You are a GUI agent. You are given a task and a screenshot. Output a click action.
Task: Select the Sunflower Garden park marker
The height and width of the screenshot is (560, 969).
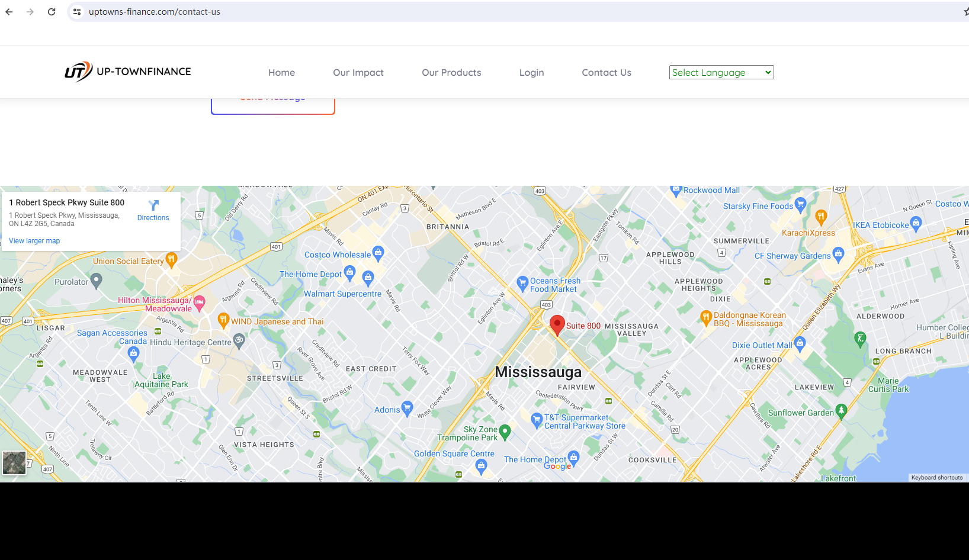842,411
